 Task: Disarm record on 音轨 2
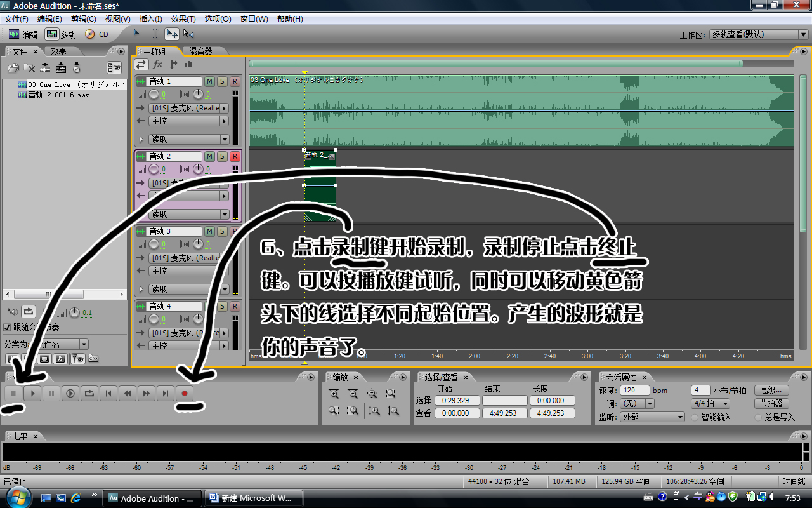pyautogui.click(x=235, y=156)
